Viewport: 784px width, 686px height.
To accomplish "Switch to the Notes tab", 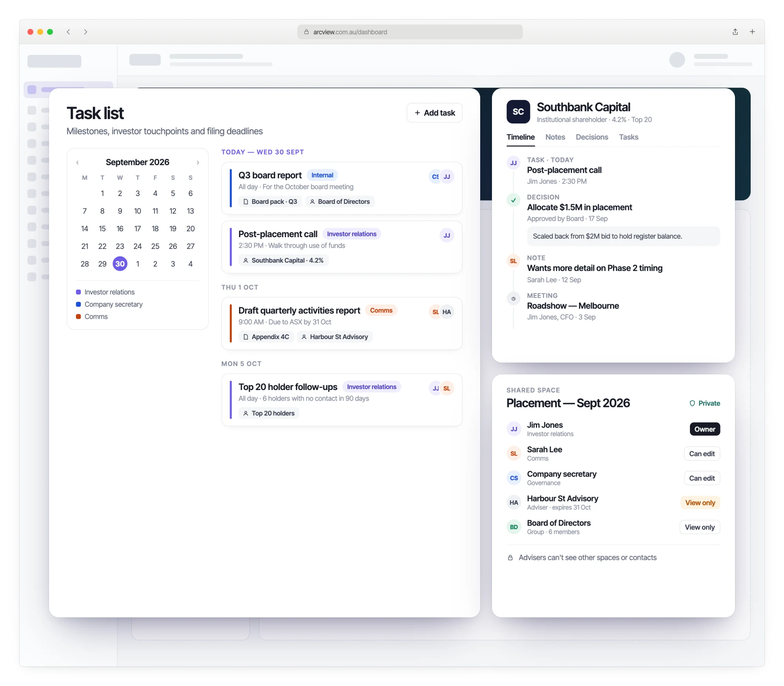I will pos(555,137).
